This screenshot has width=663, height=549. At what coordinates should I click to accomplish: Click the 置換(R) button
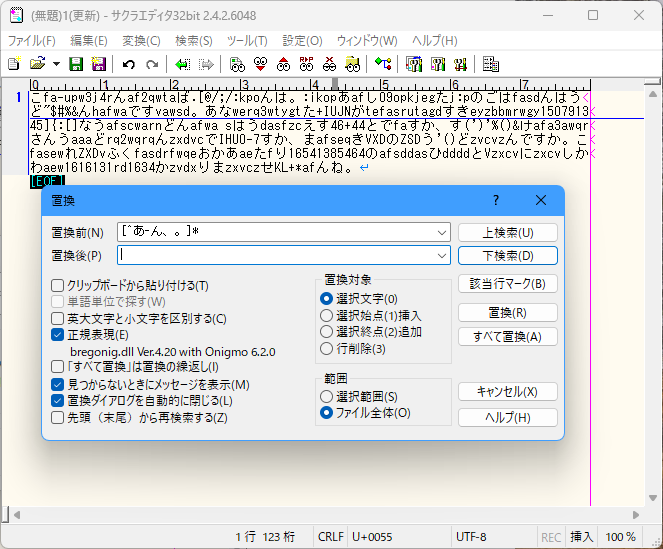tap(508, 313)
